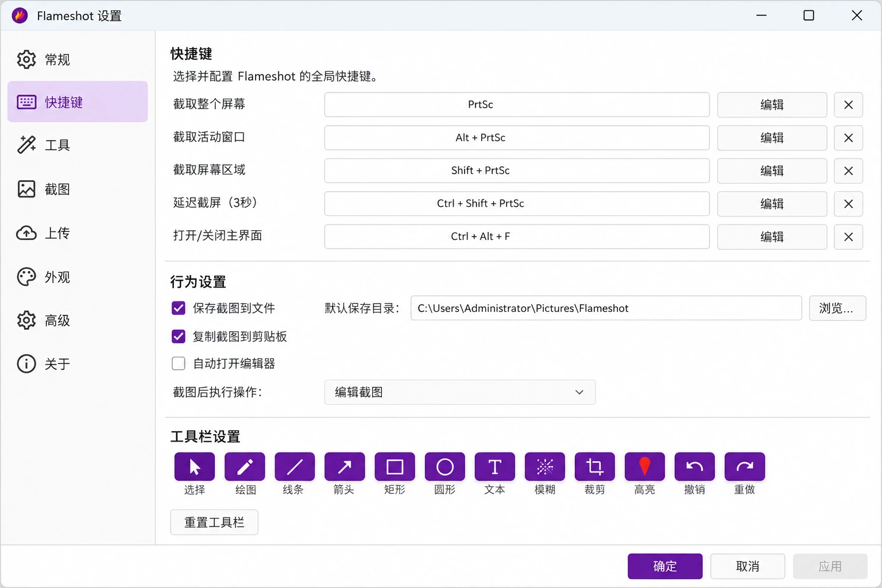Edit the 截取活动窗口 shortcut
This screenshot has width=882, height=588.
(x=772, y=138)
